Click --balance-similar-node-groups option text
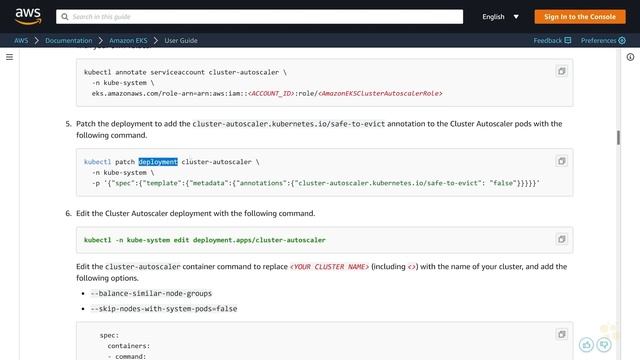Viewport: 640px width, 360px height. coord(151,293)
